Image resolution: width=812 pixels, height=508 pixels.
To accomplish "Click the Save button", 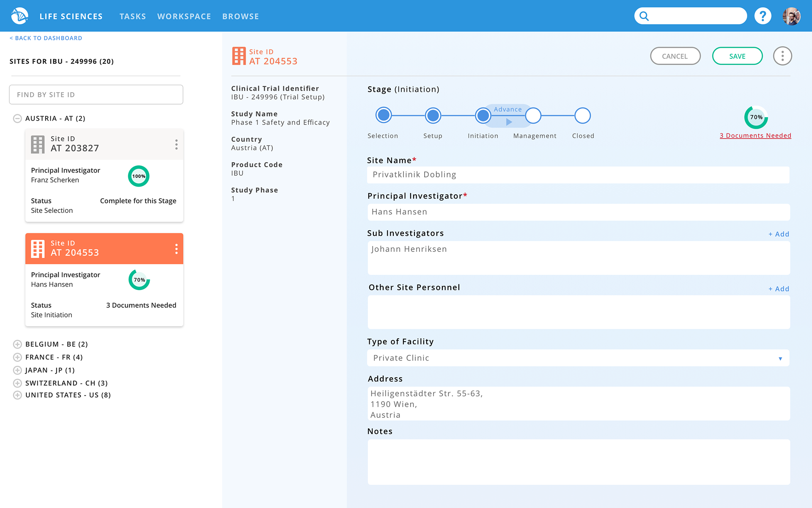I will pyautogui.click(x=737, y=56).
